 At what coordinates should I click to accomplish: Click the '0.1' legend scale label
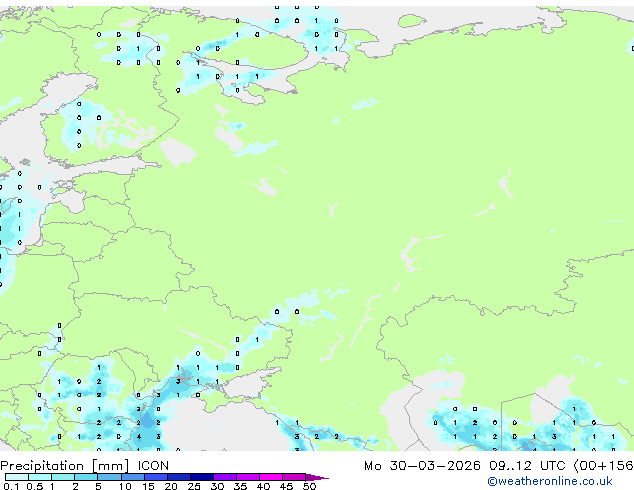[x=11, y=486]
